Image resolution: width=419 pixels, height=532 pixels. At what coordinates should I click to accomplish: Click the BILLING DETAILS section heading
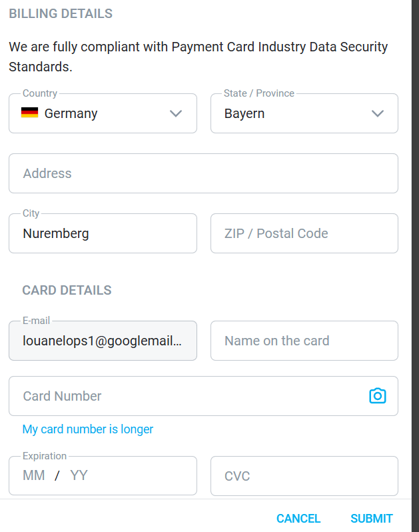click(x=61, y=13)
